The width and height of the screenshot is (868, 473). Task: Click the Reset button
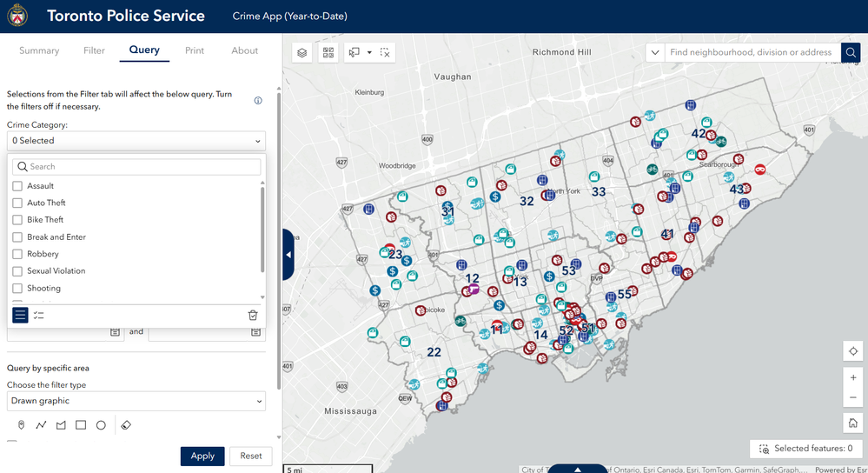coord(251,456)
